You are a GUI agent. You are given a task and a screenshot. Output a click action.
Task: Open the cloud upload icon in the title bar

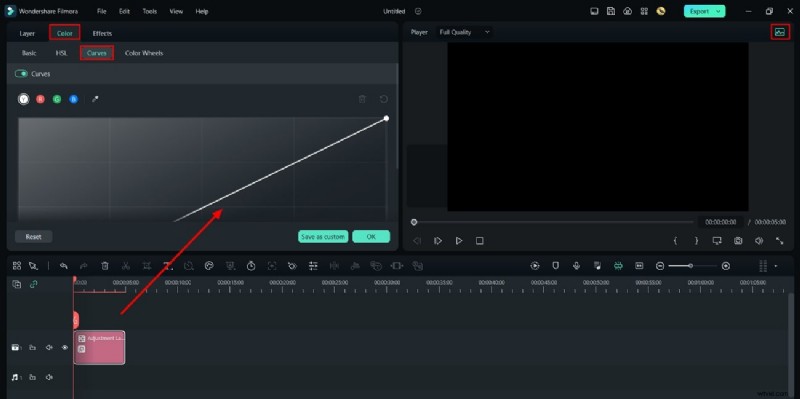tap(628, 11)
